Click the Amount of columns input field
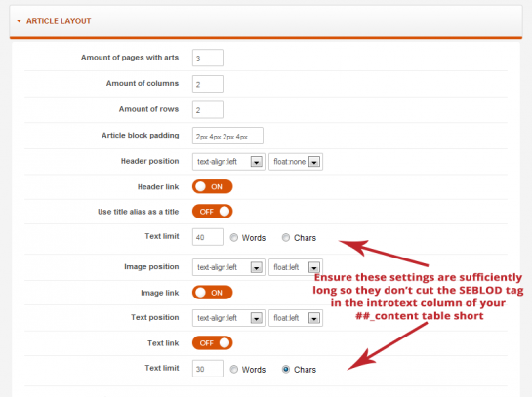The width and height of the screenshot is (532, 397). pos(208,84)
